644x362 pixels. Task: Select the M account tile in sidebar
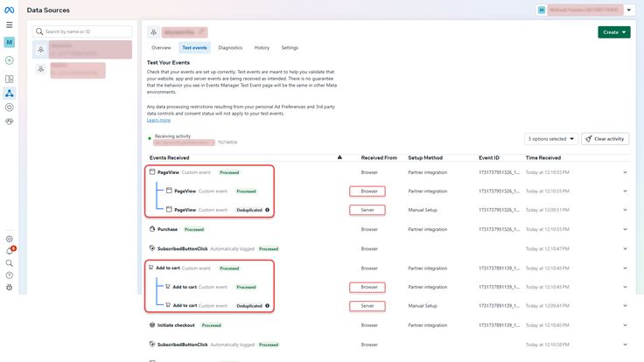pyautogui.click(x=9, y=42)
